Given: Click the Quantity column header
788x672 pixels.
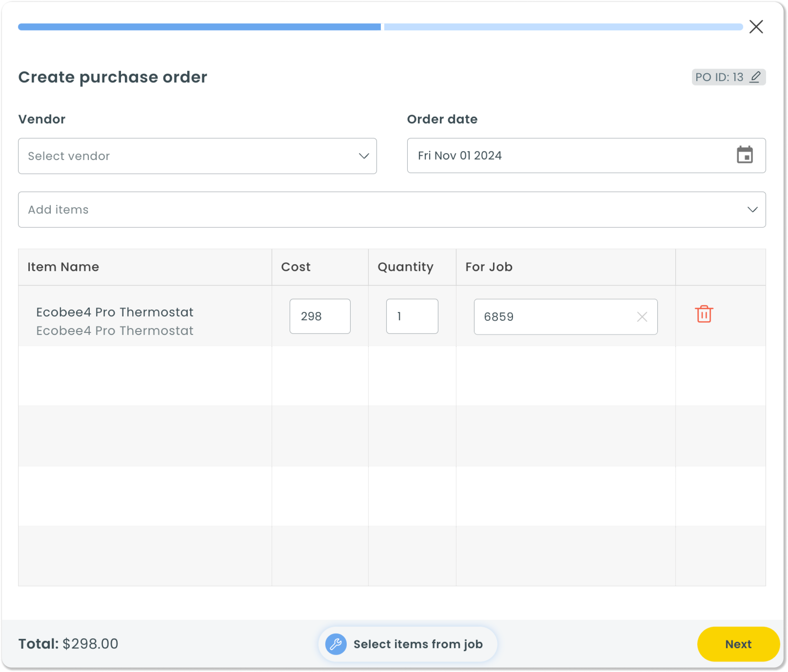Looking at the screenshot, I should [x=405, y=267].
